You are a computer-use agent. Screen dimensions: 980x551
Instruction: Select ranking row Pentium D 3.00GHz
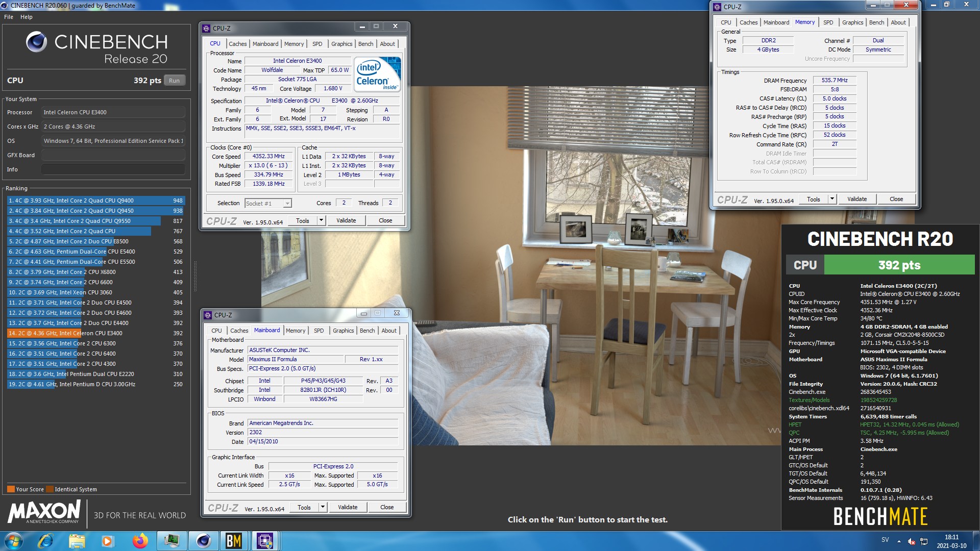pos(95,384)
